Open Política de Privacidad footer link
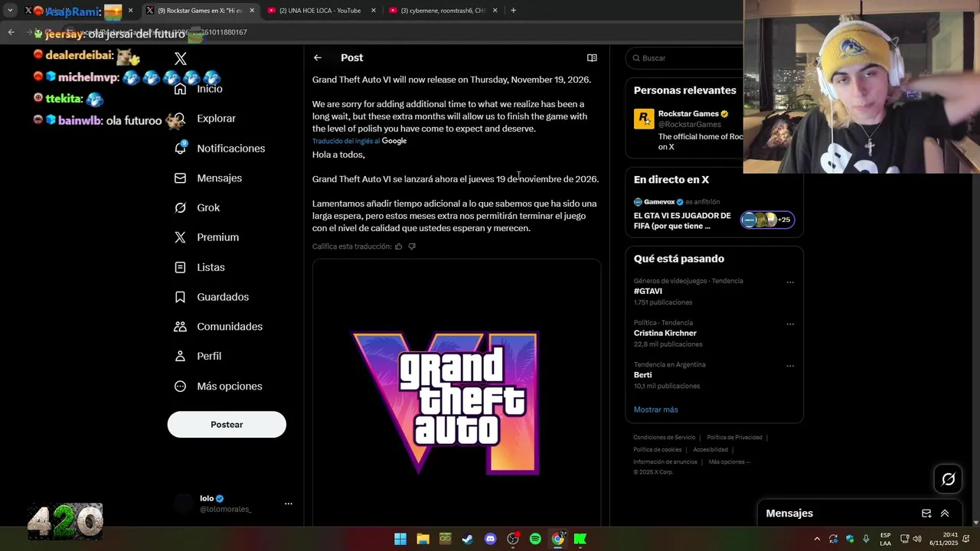The height and width of the screenshot is (551, 980). coord(734,438)
